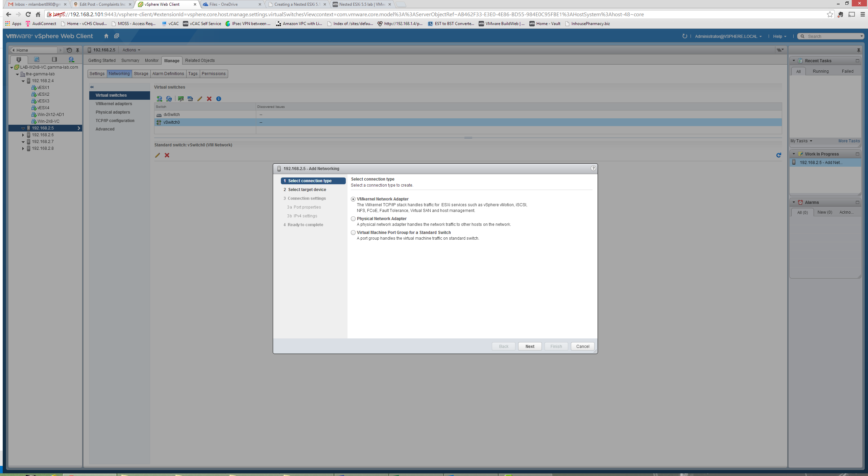This screenshot has height=476, width=868.
Task: Click the vSphere home icon in header
Action: [x=106, y=36]
